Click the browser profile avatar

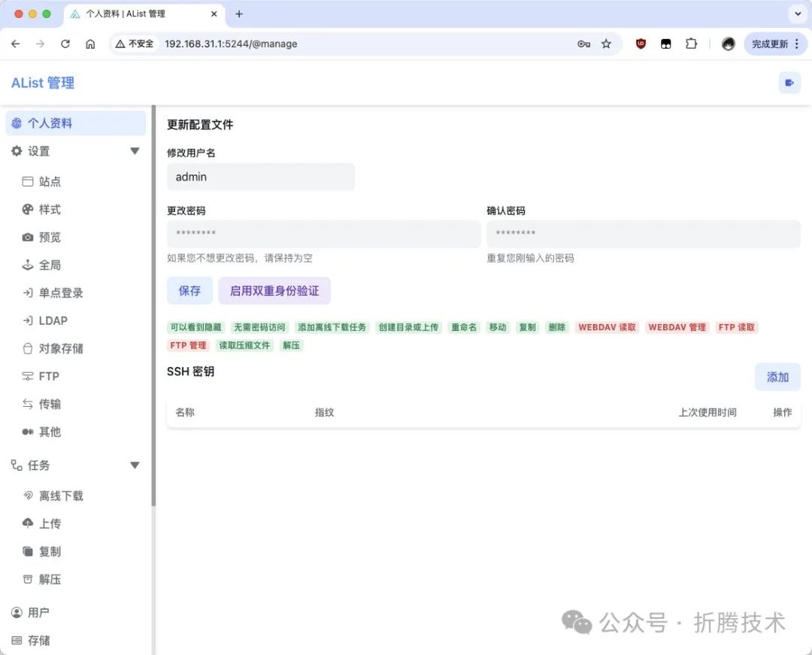coord(728,44)
